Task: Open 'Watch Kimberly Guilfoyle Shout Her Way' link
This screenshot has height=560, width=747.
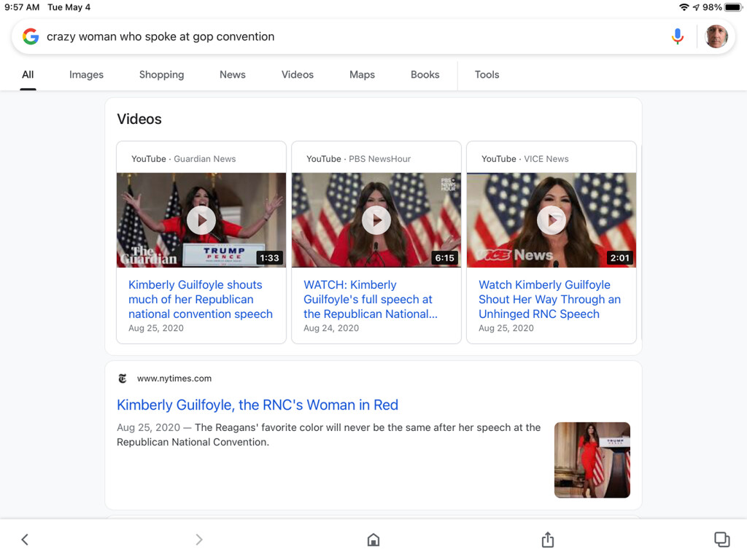Action: tap(549, 299)
